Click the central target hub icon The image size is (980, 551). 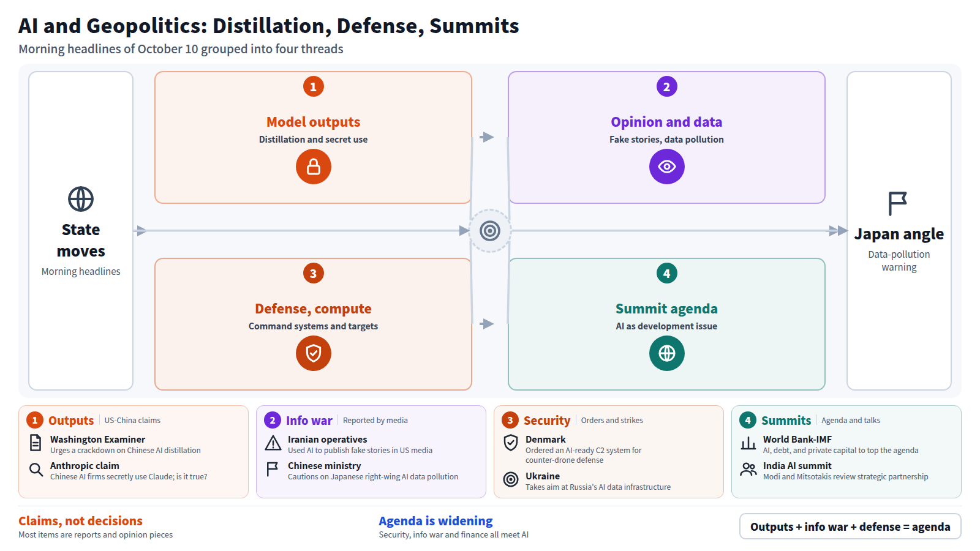click(490, 231)
